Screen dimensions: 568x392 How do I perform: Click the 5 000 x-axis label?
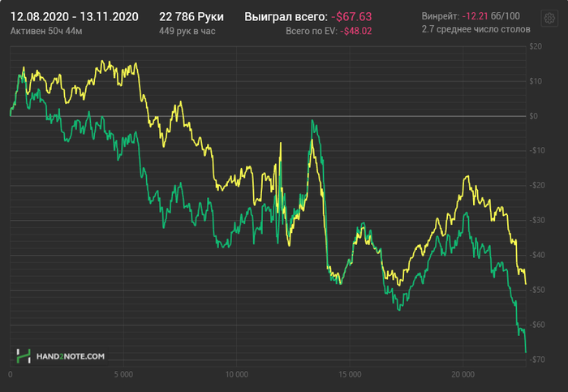click(x=123, y=374)
